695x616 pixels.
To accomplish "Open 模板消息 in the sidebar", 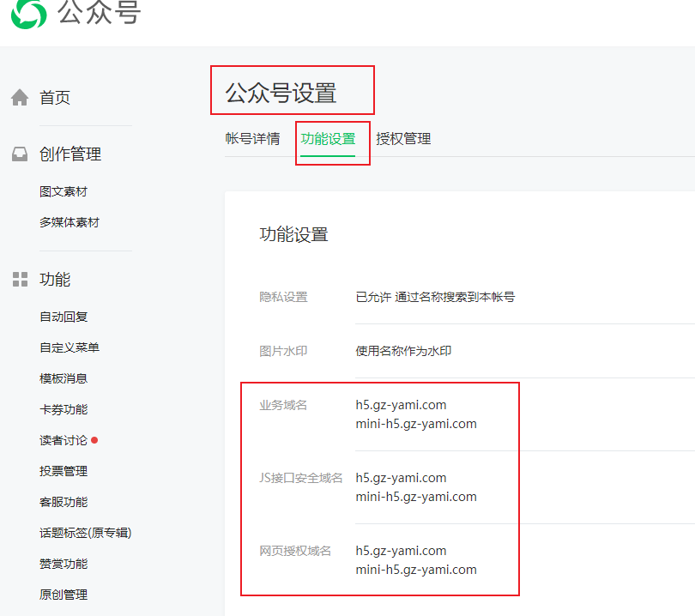I will pyautogui.click(x=63, y=378).
